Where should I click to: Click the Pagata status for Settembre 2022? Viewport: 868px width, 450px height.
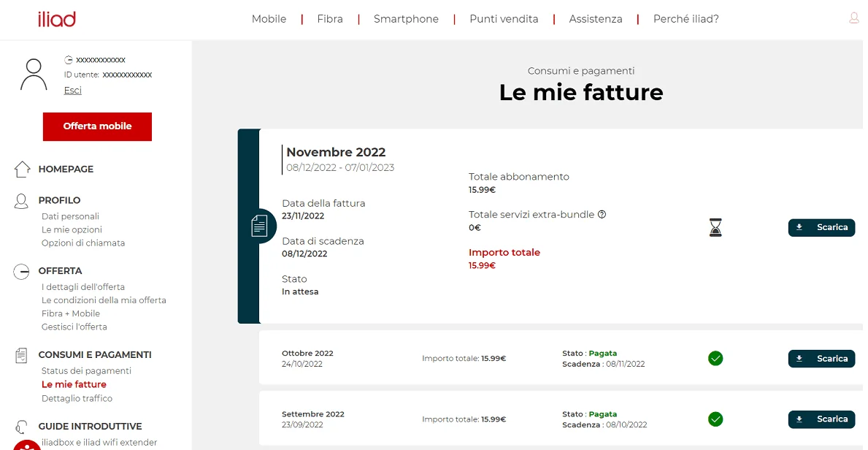click(603, 414)
